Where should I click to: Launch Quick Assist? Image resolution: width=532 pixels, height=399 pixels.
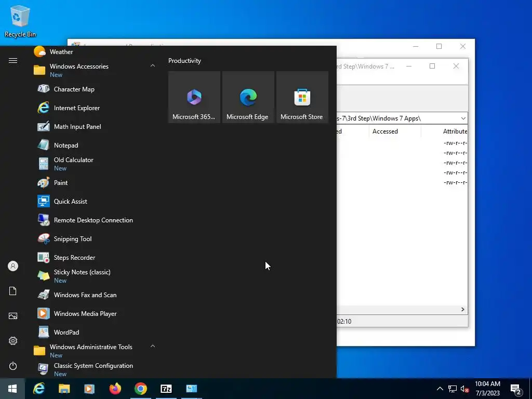coord(70,201)
